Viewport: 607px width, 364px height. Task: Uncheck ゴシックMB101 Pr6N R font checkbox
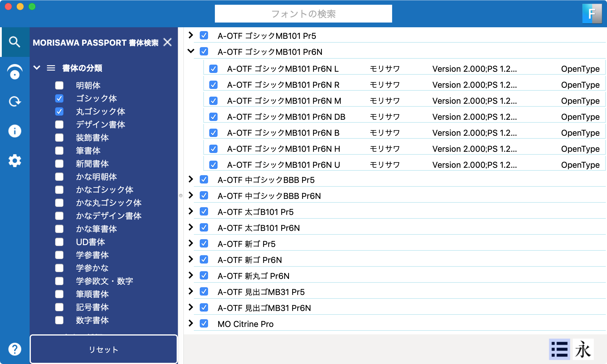213,85
